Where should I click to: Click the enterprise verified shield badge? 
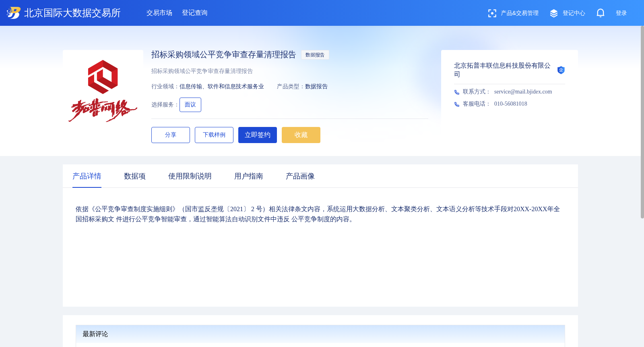561,70
